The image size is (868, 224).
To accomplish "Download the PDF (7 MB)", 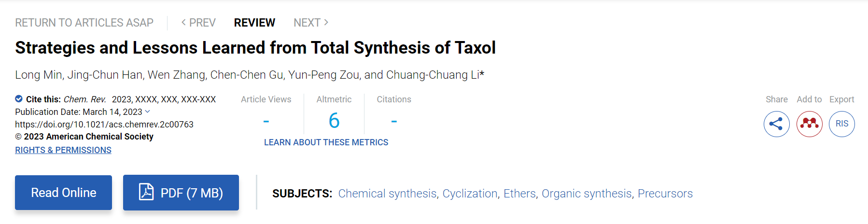I will [181, 193].
